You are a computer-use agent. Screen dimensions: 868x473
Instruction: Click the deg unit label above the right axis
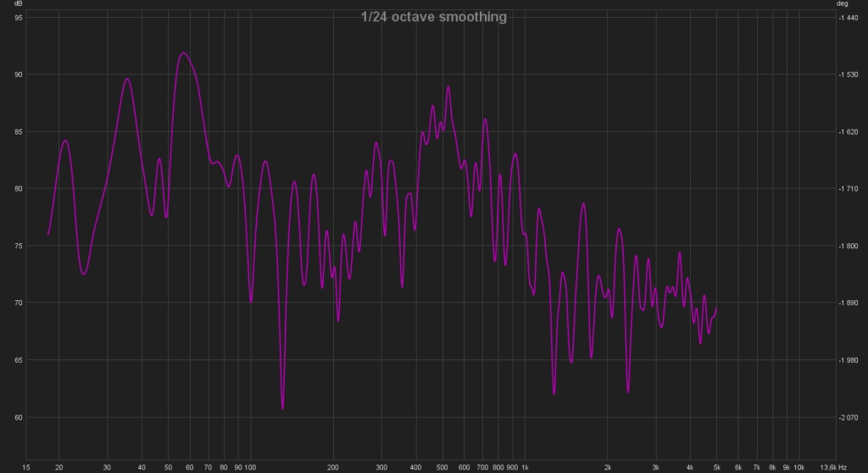point(843,4)
